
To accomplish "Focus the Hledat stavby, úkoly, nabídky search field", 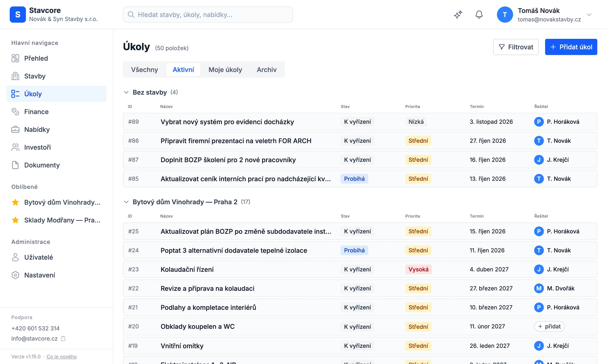I will (x=208, y=15).
